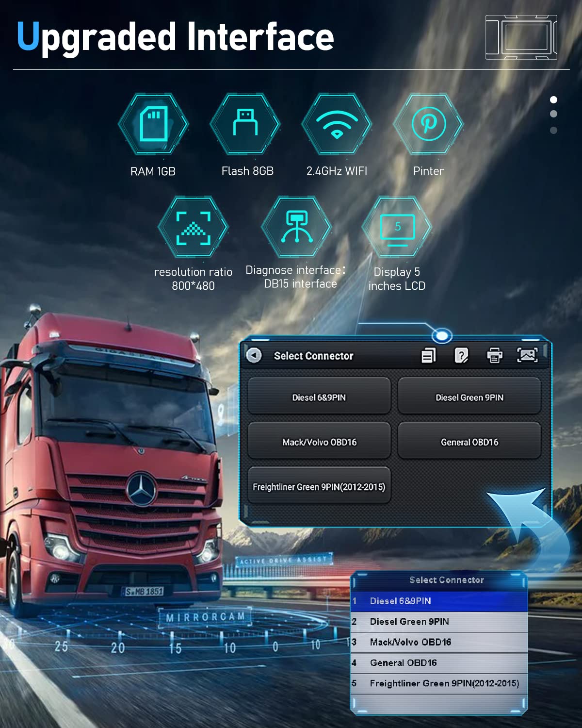Select the 2.4GHz WIFI hexagon icon

[336, 124]
